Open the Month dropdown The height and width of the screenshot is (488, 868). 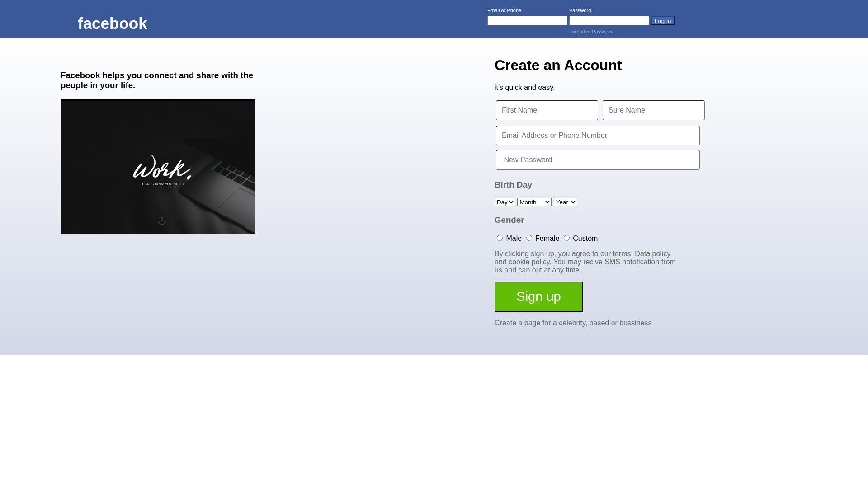click(x=534, y=202)
